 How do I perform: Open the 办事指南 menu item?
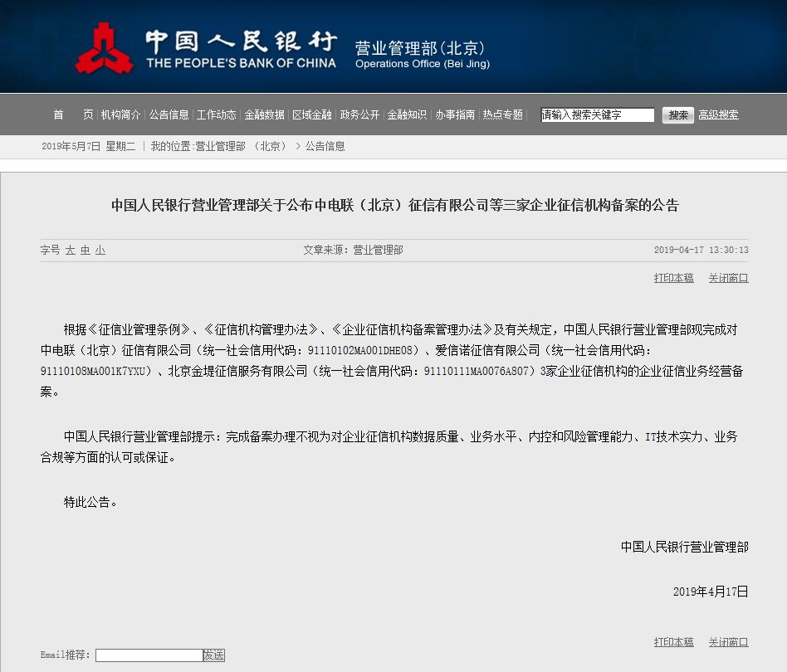point(455,114)
